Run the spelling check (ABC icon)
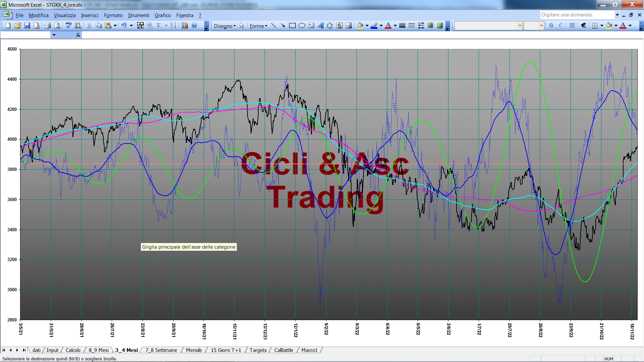Screen dimensions: 644x362 68,25
